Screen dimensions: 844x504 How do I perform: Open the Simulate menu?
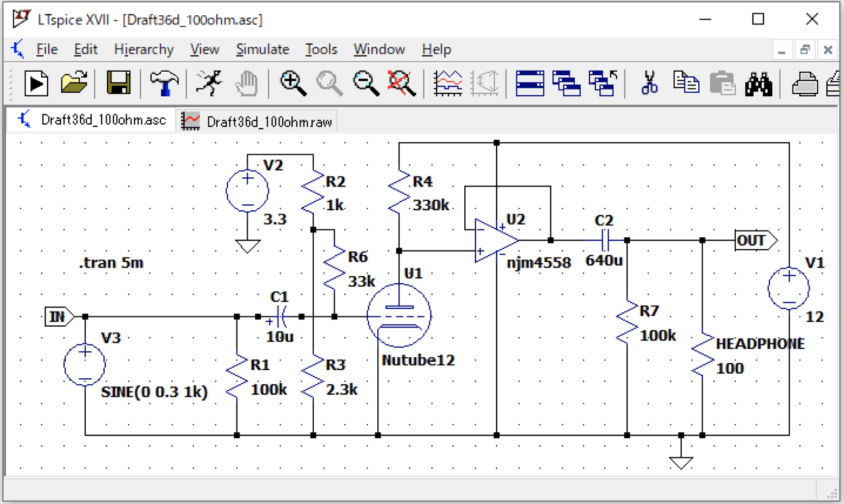[262, 49]
